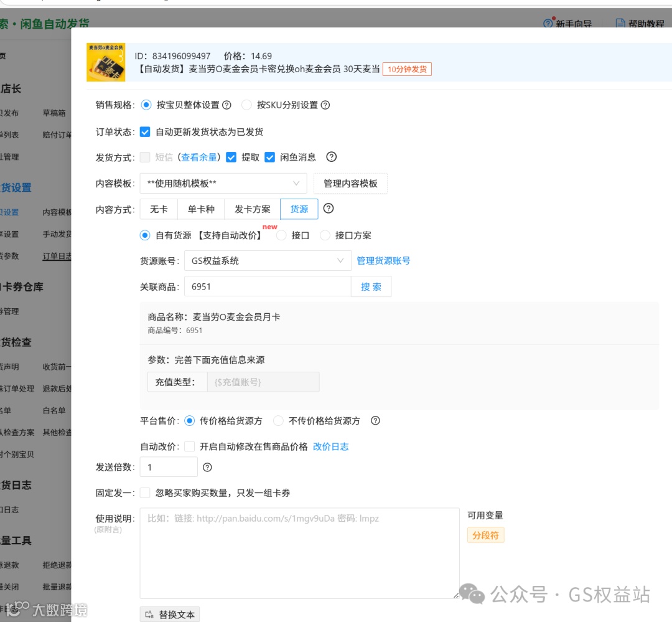Open 白名单 in the sidebar
This screenshot has height=622, width=672.
[x=54, y=410]
